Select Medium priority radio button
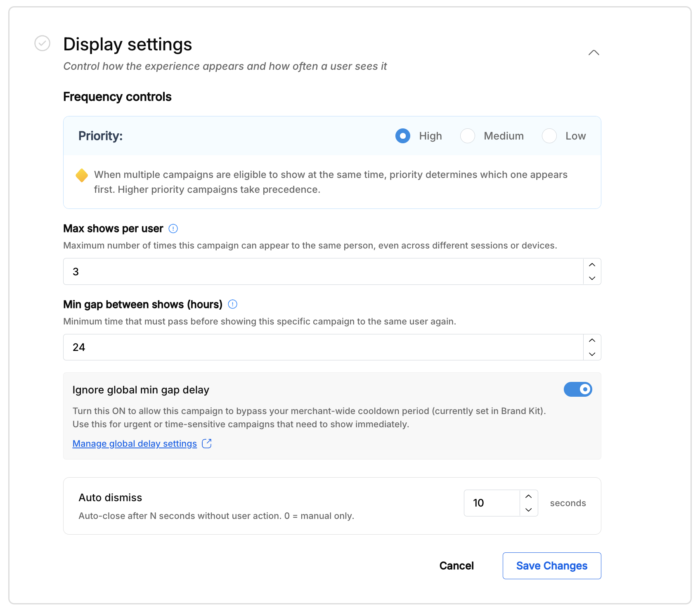This screenshot has width=700, height=611. (468, 136)
